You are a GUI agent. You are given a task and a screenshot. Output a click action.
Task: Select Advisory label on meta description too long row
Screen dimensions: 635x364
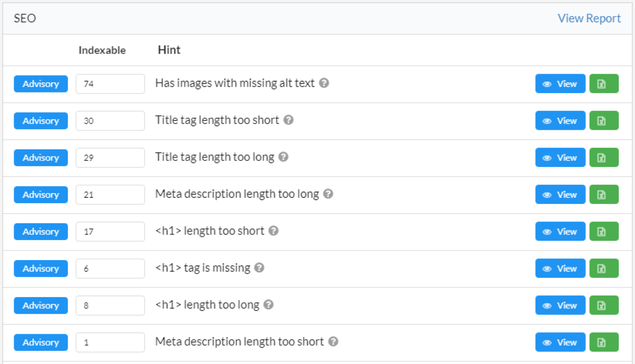pyautogui.click(x=41, y=194)
